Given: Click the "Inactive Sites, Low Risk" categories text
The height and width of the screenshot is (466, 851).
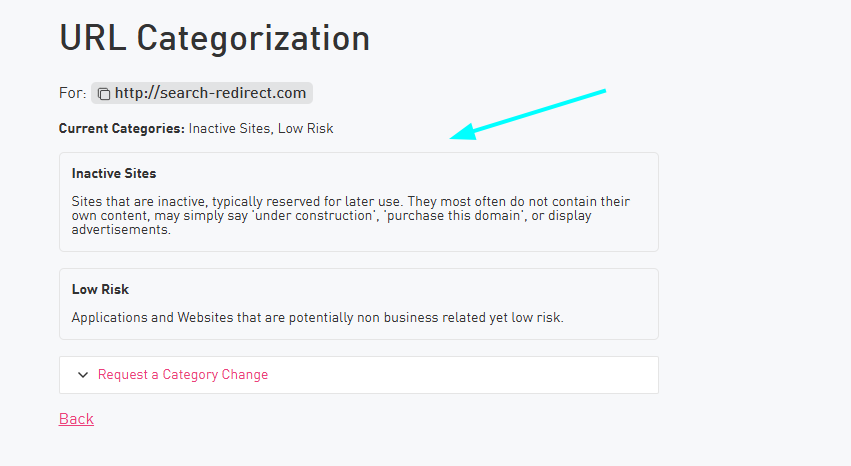Looking at the screenshot, I should click(261, 129).
